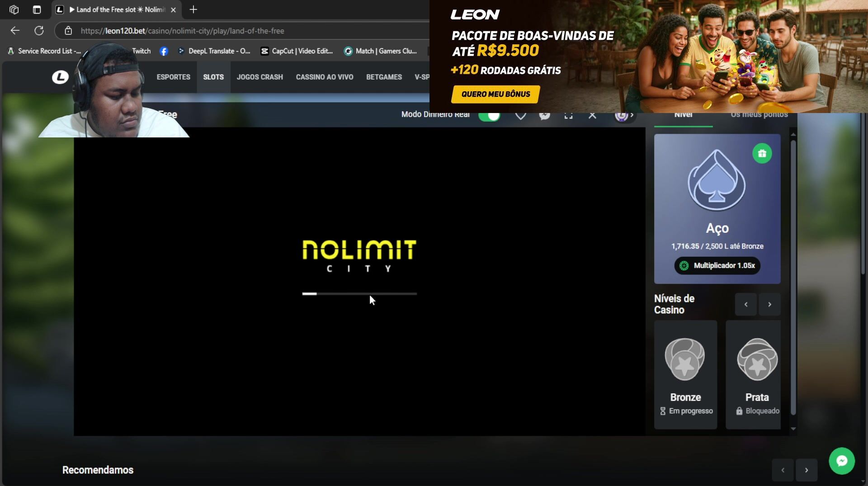868x486 pixels.
Task: Open the support chat icon in the game toolbar
Action: [x=544, y=116]
